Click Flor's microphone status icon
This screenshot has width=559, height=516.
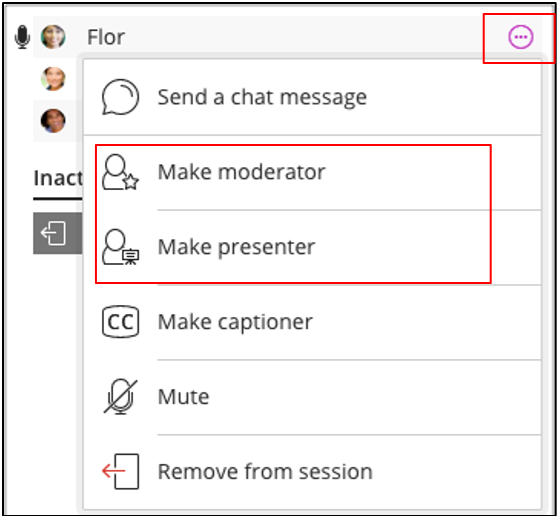click(x=22, y=37)
